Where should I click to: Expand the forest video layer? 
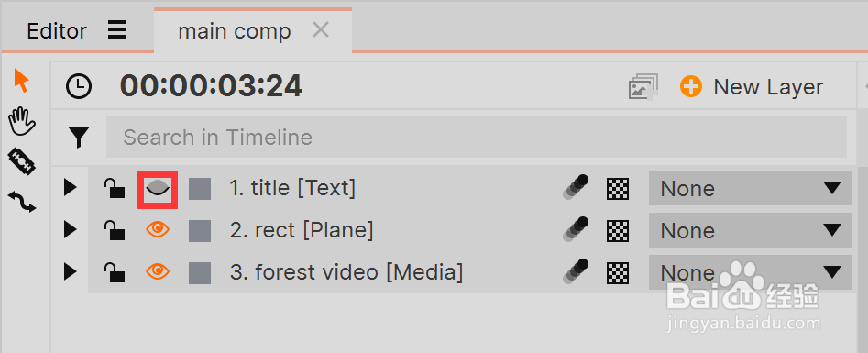pyautogui.click(x=70, y=272)
